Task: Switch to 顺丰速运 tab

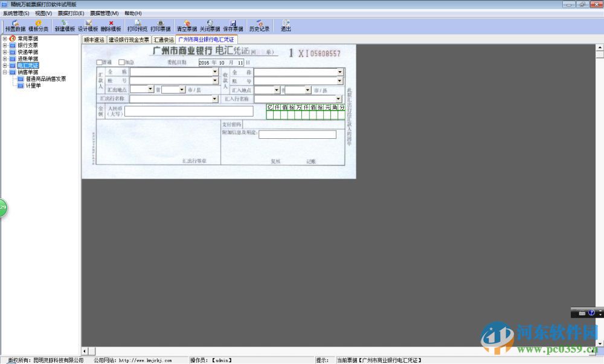Action: coord(94,40)
